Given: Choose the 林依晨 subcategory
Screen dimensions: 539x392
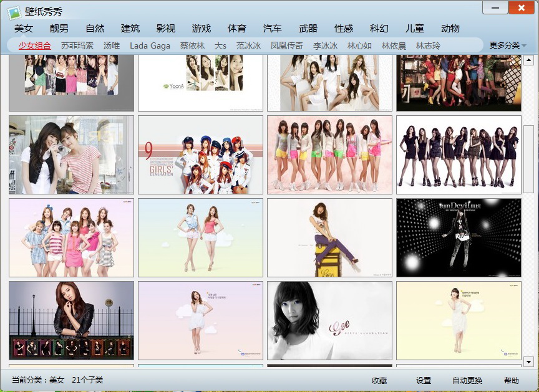Looking at the screenshot, I should 394,45.
